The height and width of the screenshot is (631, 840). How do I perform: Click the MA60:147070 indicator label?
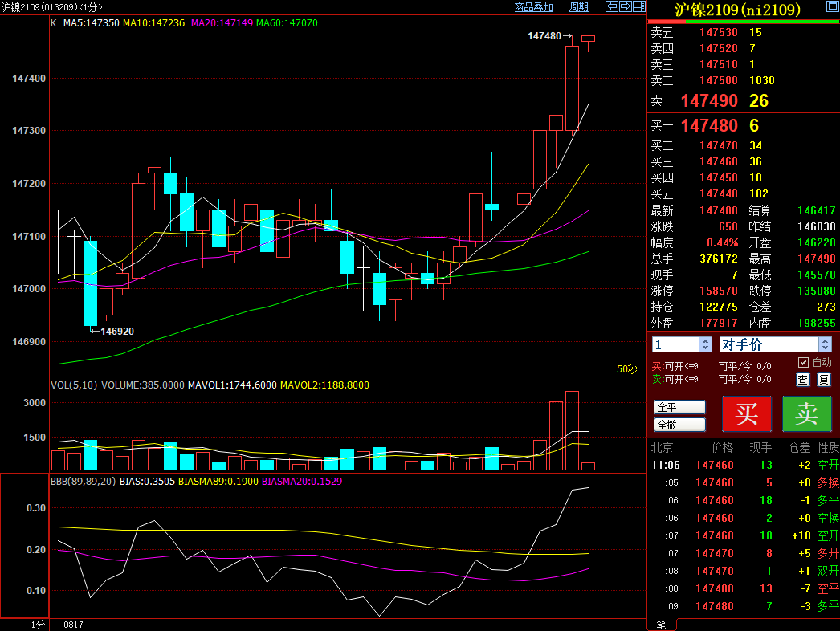click(x=287, y=23)
